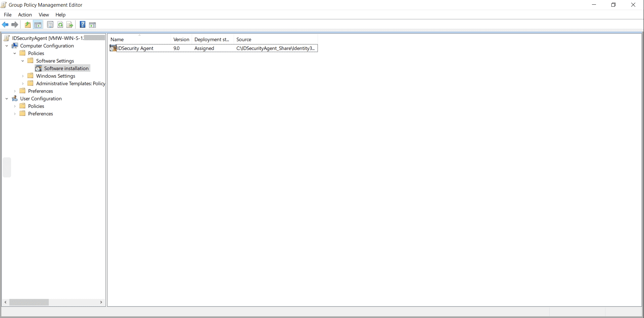Refresh the view with the green arrow icon
Viewport: 644px width, 318px height.
point(60,24)
